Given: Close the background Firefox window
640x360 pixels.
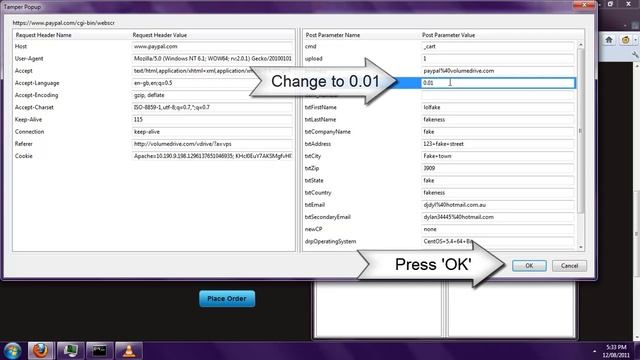Looking at the screenshot, I should point(629,4).
